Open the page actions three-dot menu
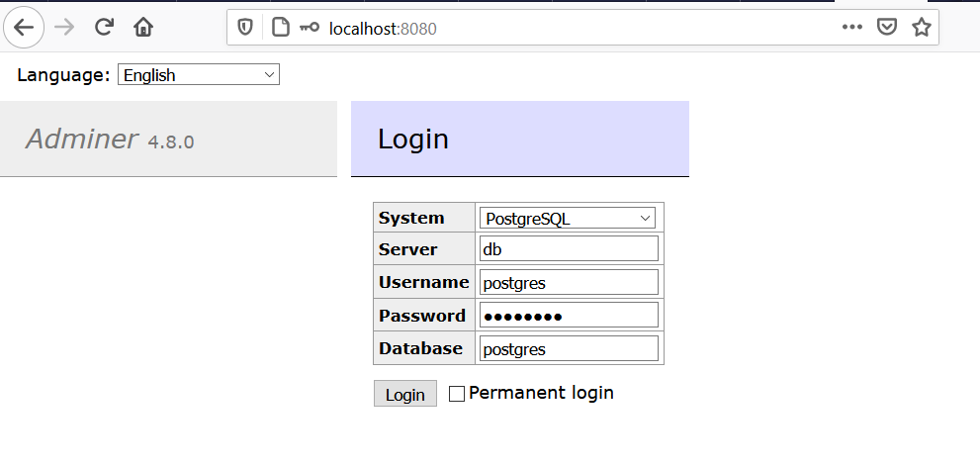 click(x=851, y=27)
